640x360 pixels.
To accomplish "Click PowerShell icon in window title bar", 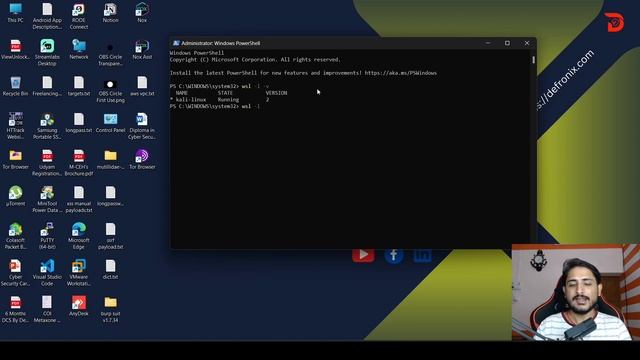I will 176,43.
